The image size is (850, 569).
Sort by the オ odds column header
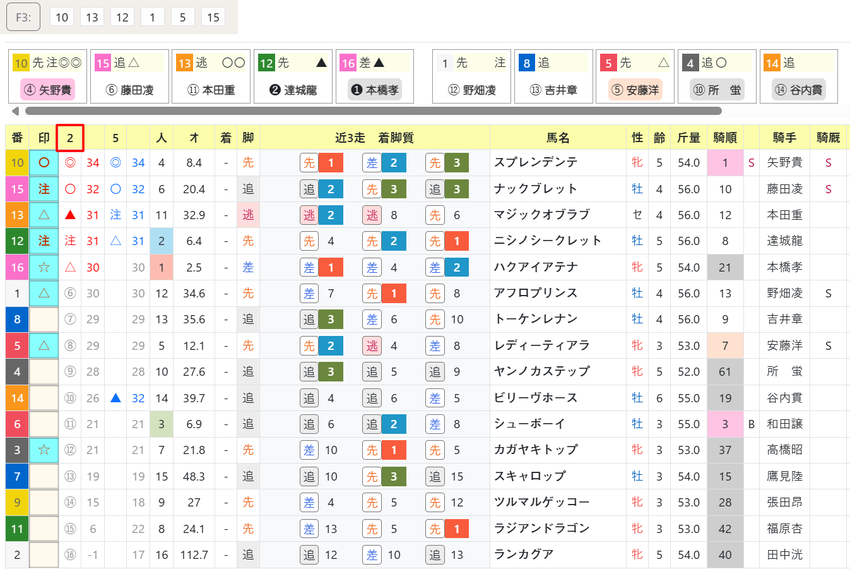[x=194, y=138]
